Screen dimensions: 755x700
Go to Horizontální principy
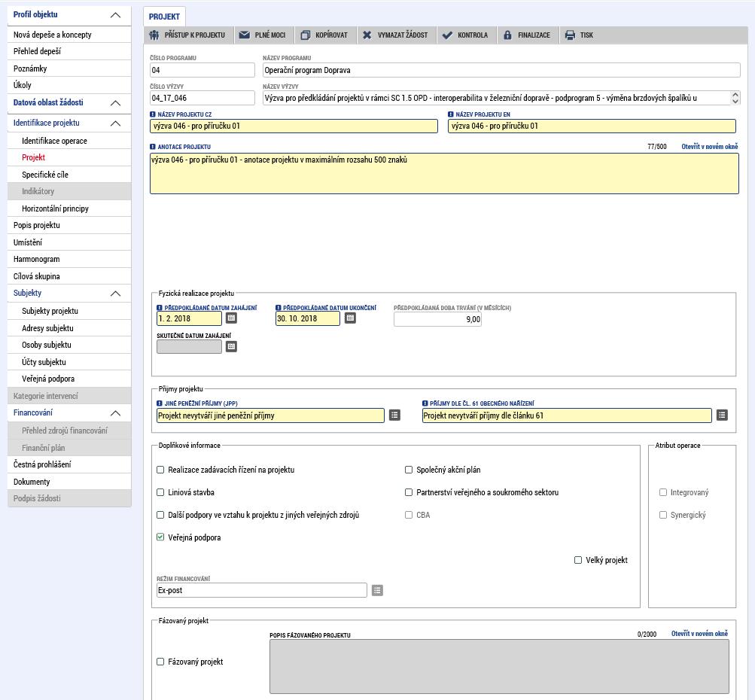tap(69, 208)
